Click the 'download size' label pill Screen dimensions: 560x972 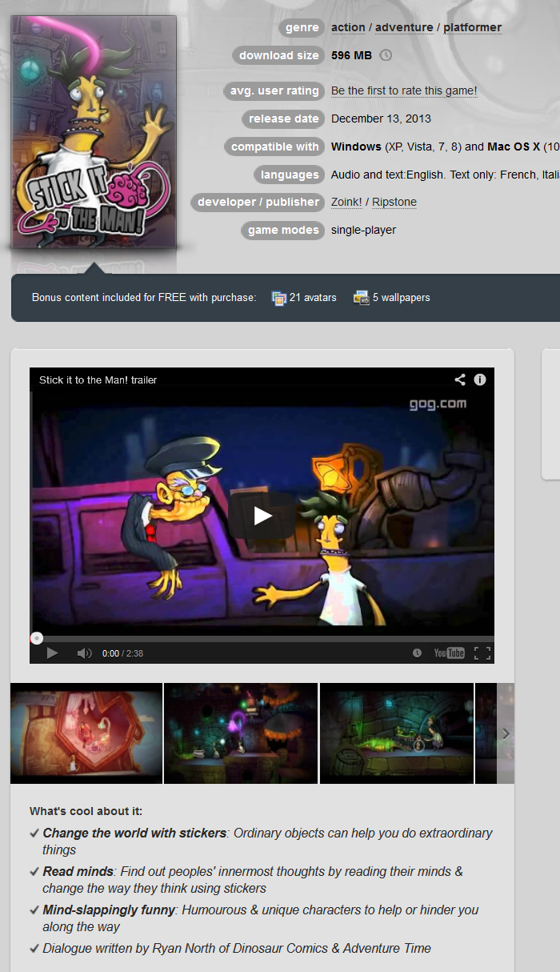pos(278,55)
